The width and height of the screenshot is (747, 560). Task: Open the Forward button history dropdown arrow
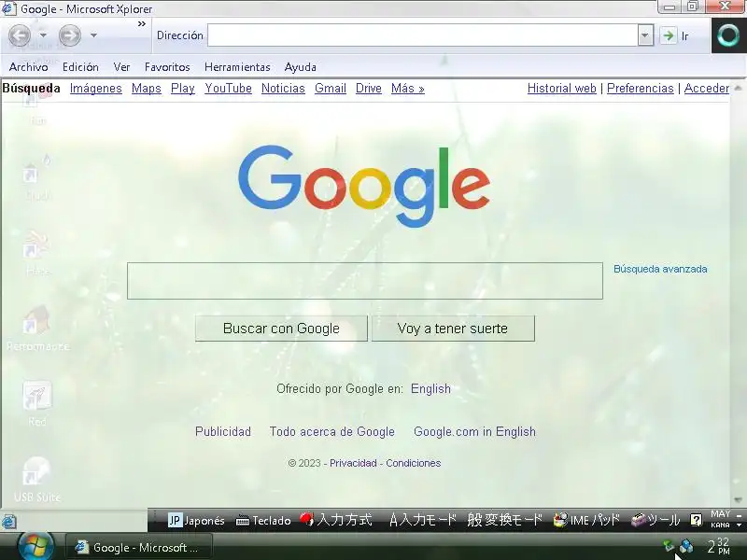(94, 35)
